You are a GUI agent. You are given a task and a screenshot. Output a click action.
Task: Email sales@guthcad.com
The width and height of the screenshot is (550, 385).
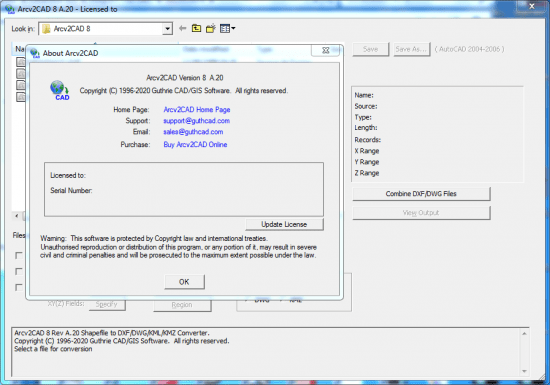(193, 132)
